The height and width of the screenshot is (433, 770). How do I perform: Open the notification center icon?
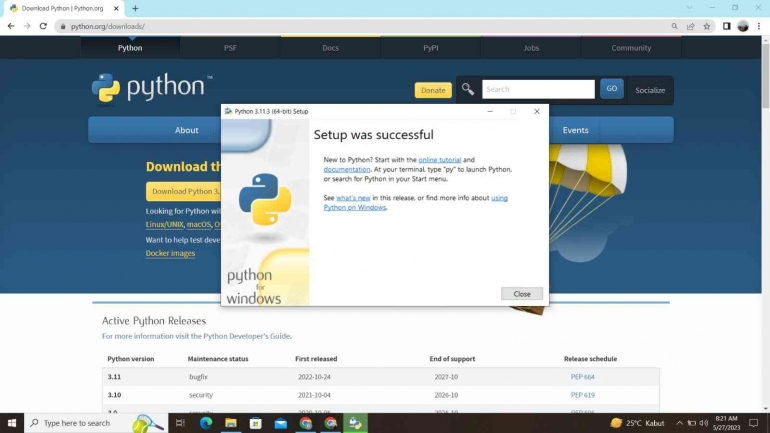coord(753,423)
